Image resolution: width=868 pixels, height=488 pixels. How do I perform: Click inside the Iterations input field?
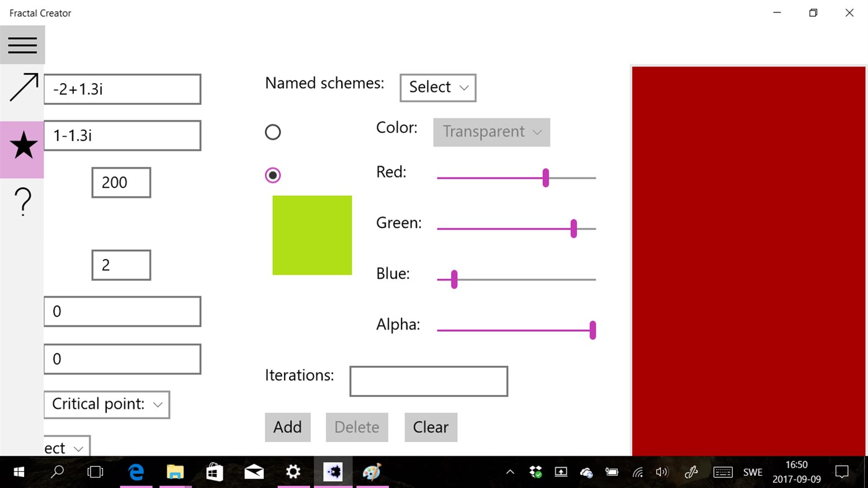click(x=428, y=381)
